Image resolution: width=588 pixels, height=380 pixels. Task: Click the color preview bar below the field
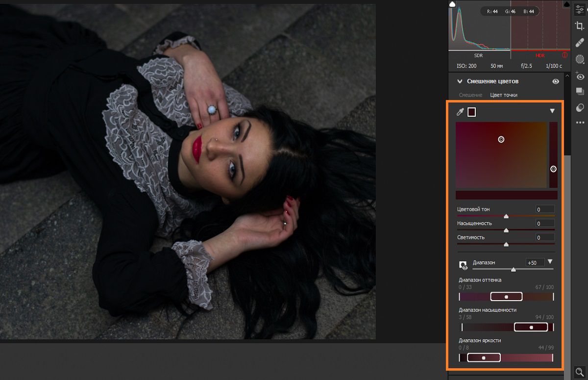click(x=506, y=195)
